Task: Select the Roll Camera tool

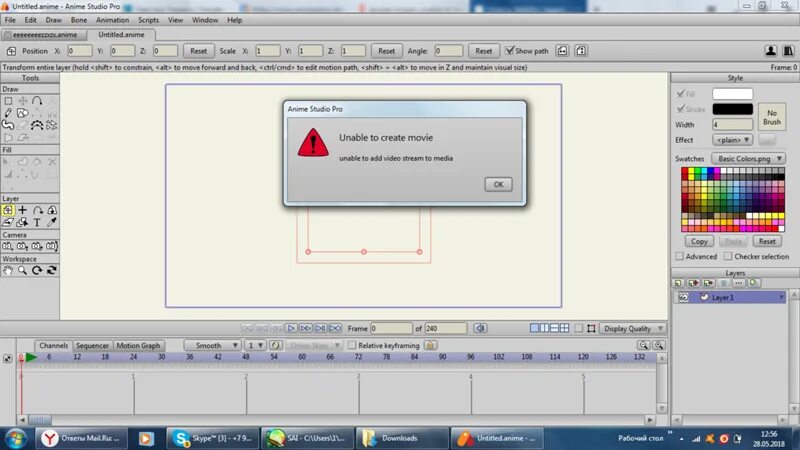Action: [37, 246]
